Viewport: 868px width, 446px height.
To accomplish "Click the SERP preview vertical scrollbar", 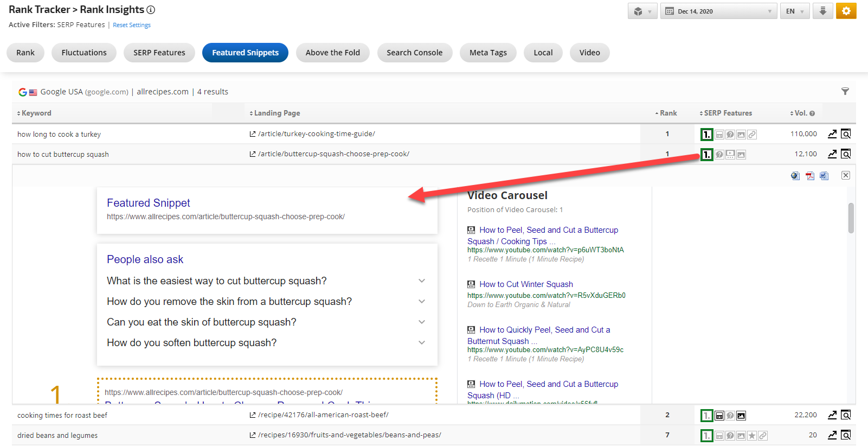I will click(x=851, y=218).
